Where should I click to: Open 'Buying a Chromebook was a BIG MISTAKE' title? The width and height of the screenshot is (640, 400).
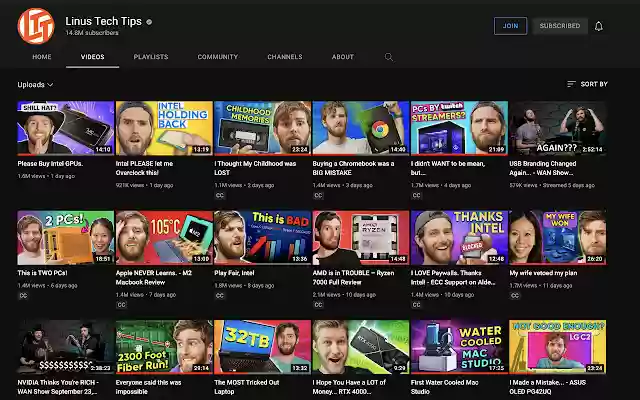tap(353, 168)
